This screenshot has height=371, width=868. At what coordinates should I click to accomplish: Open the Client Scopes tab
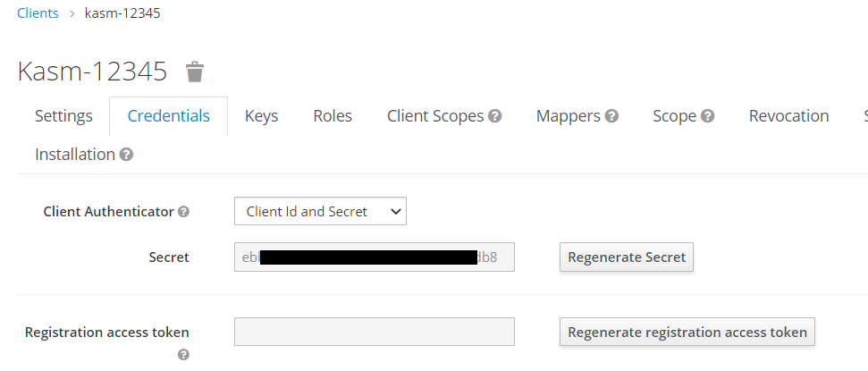pos(435,116)
